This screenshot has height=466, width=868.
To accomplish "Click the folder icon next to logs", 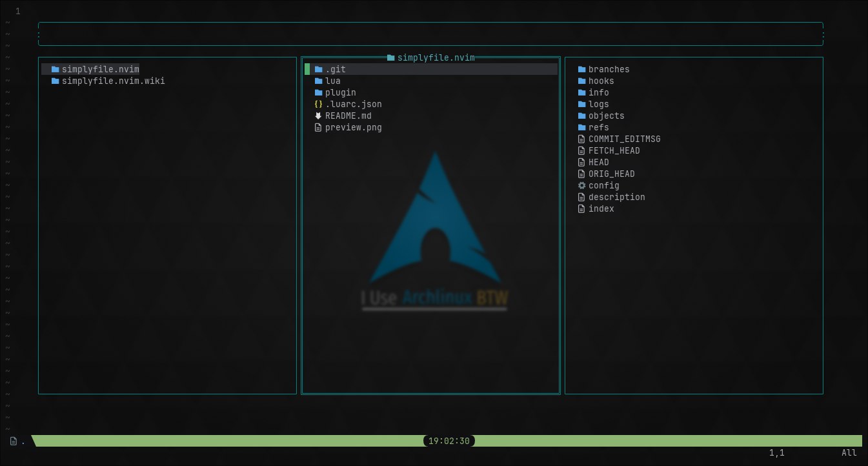I will coord(581,104).
